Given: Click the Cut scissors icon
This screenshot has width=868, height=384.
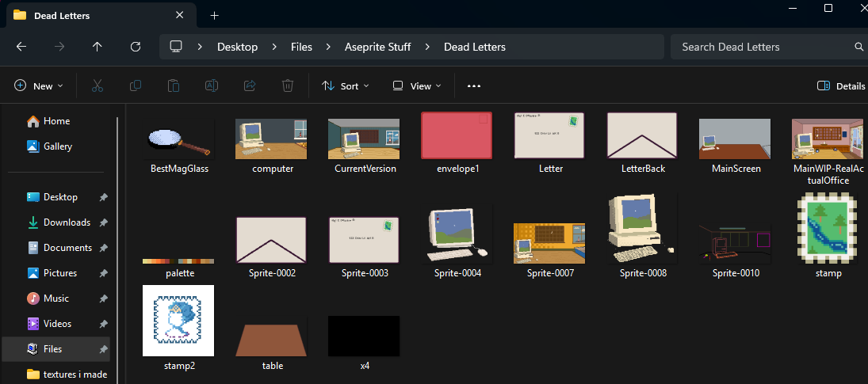Looking at the screenshot, I should click(98, 86).
